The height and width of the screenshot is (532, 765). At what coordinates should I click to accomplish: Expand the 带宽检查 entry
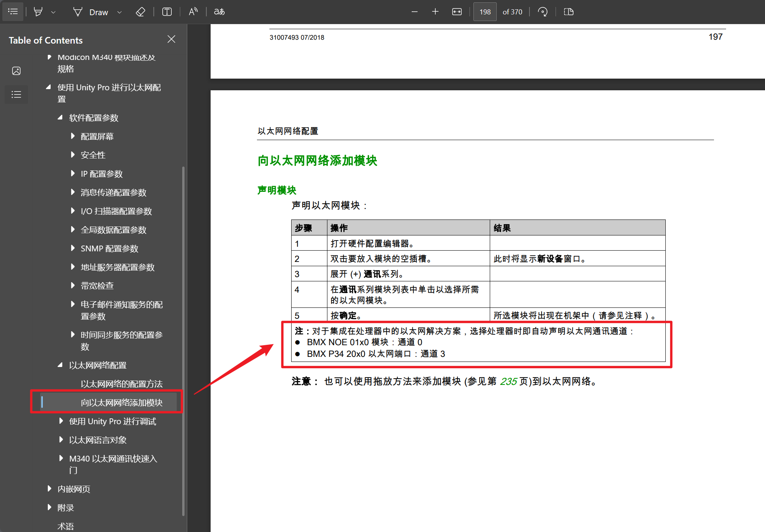click(x=72, y=285)
